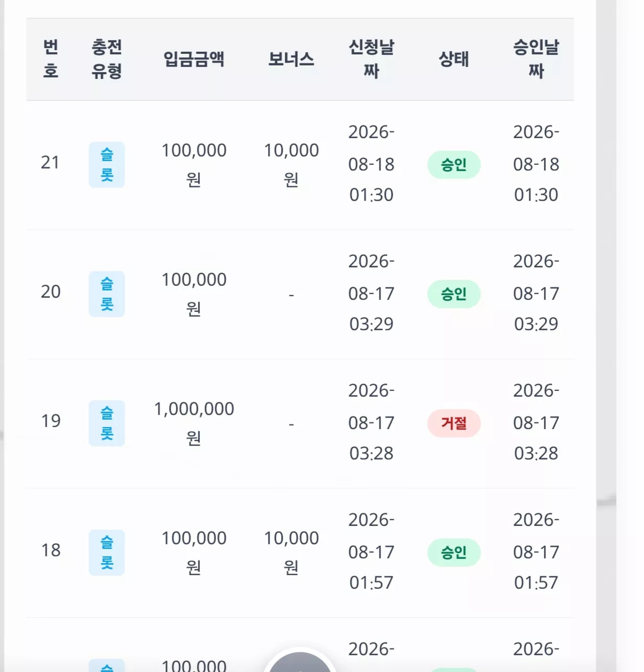Click the 신청날짜 column header
Screen dimensions: 644x672
(x=371, y=59)
